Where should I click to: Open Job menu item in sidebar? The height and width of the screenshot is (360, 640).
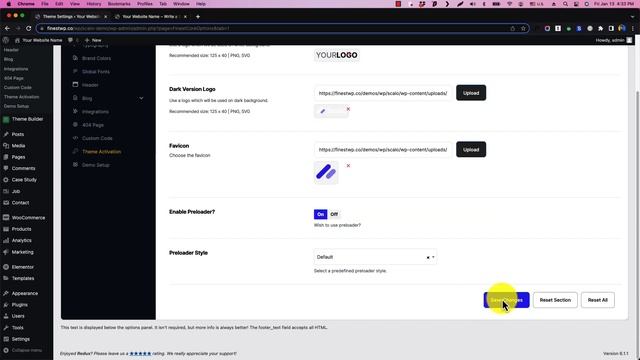[x=16, y=191]
